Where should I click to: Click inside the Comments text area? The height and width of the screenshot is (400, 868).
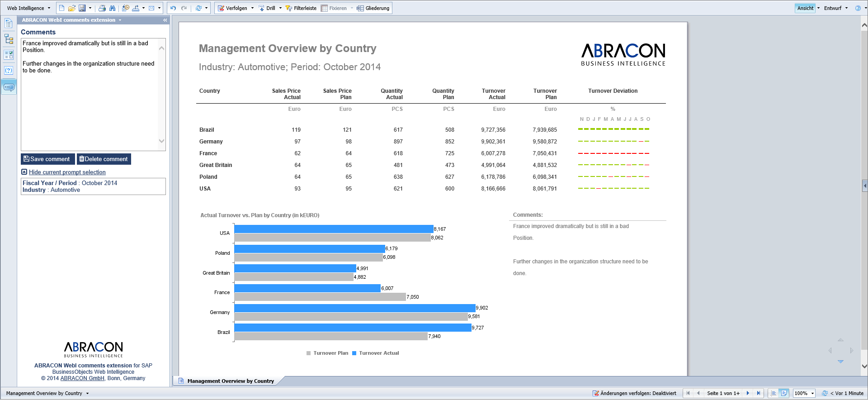point(90,100)
